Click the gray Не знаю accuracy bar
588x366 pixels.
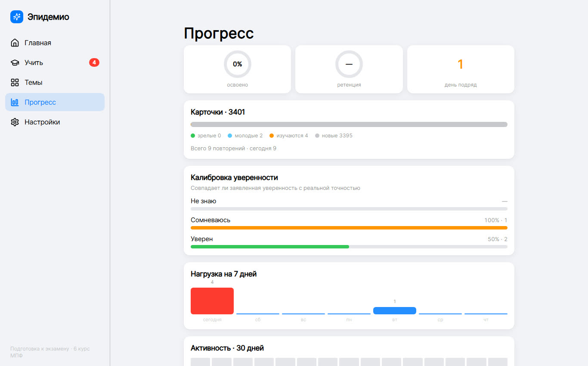349,209
